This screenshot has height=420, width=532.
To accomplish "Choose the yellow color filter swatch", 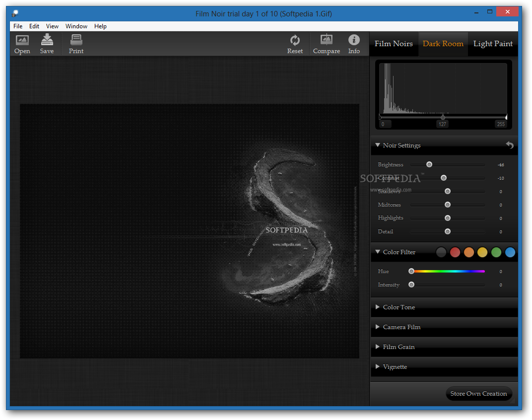I will (482, 252).
